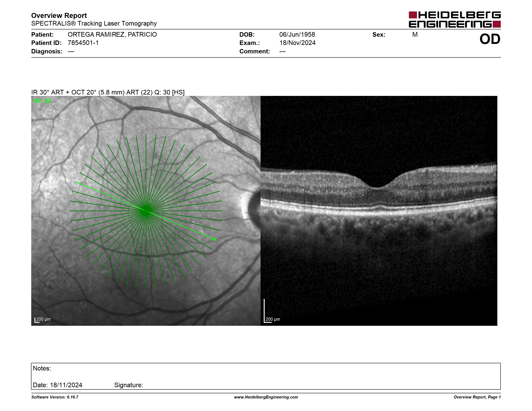Click the green arrowhead of active scan line
Viewport: 532px width, 411px height.
click(215, 239)
